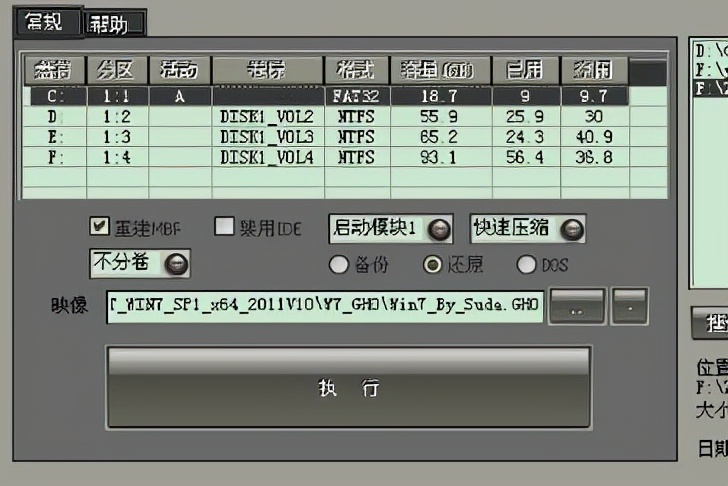Click the 卷标 column header

tap(266, 70)
